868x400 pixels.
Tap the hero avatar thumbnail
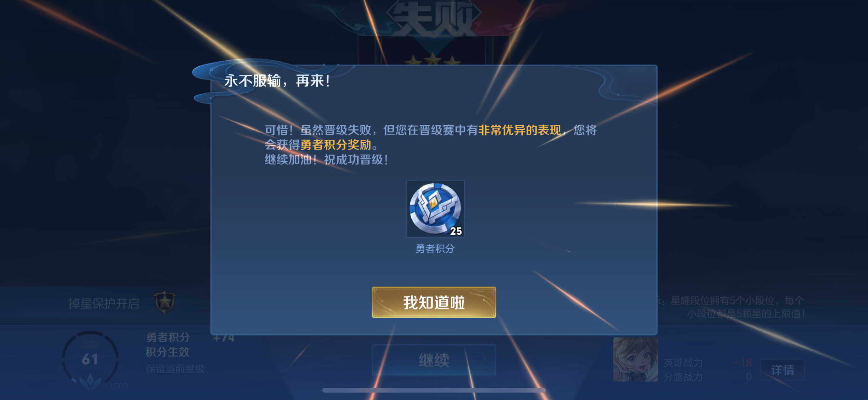pyautogui.click(x=635, y=359)
